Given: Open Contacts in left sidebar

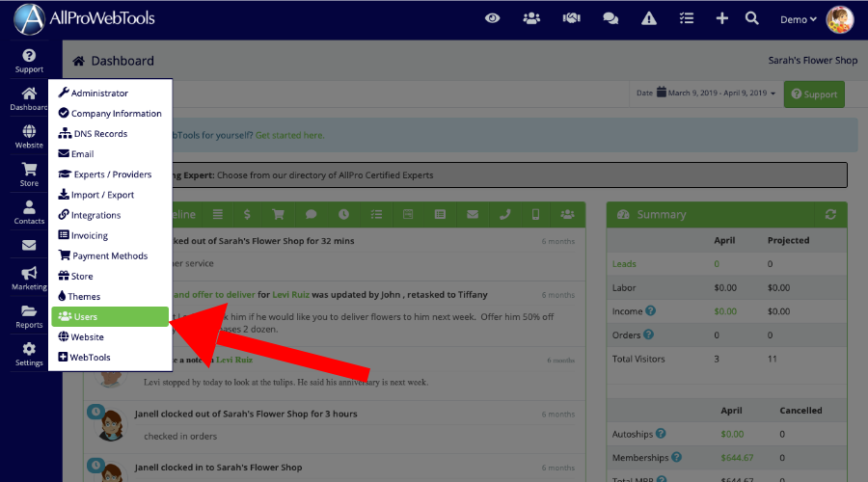Looking at the screenshot, I should (29, 212).
